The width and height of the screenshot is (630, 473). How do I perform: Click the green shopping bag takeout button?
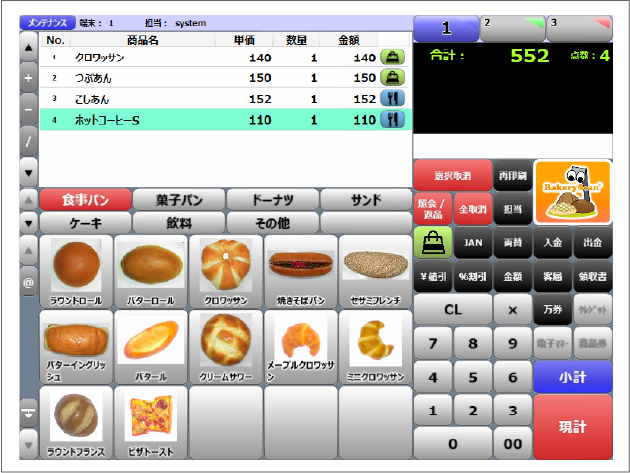pyautogui.click(x=433, y=242)
